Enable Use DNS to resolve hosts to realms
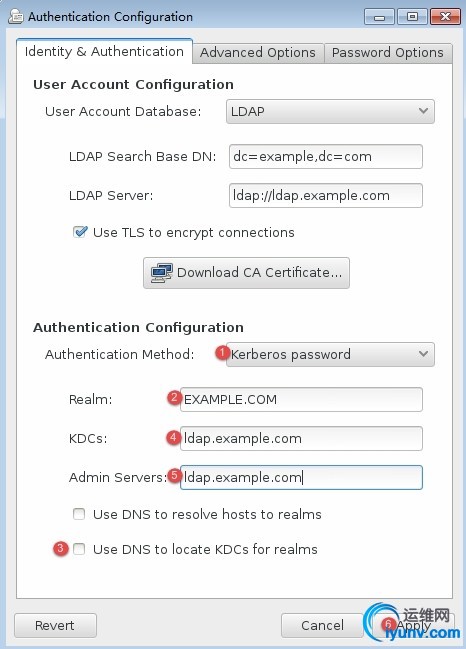466x649 pixels. 79,514
